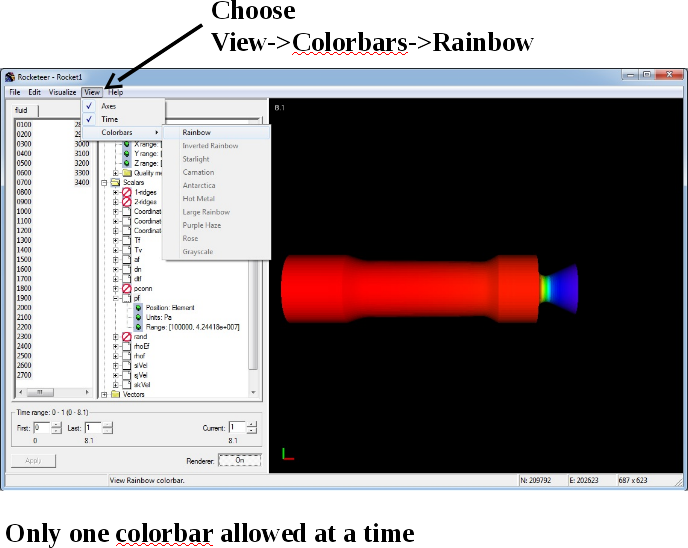The height and width of the screenshot is (548, 688).
Task: Select timestep 2700 in the list
Action: tap(24, 375)
